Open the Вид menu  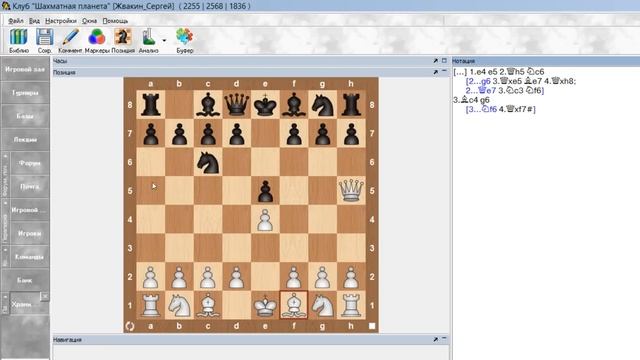tap(34, 21)
